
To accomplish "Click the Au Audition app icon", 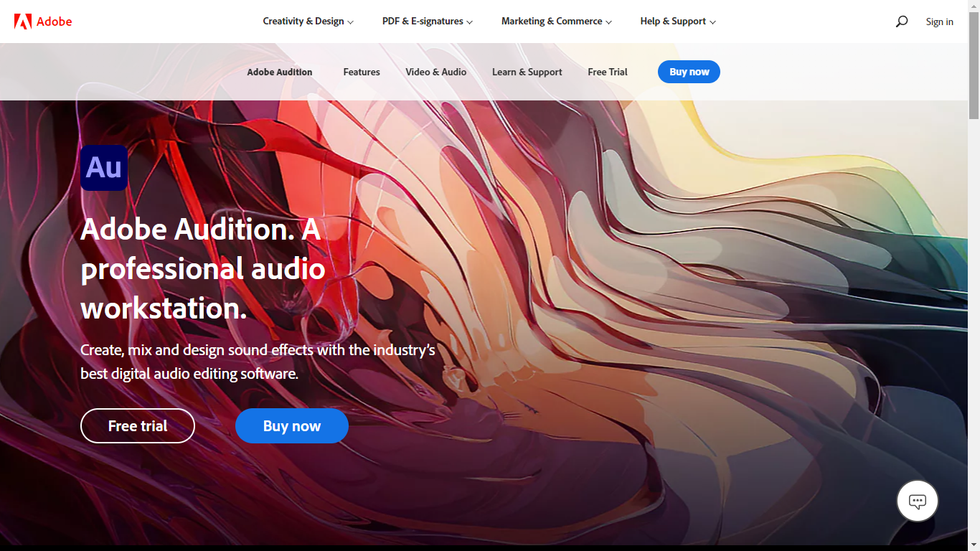I will 104,168.
